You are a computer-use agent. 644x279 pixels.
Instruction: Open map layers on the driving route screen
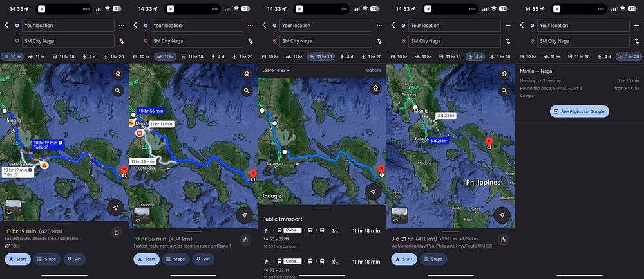118,74
